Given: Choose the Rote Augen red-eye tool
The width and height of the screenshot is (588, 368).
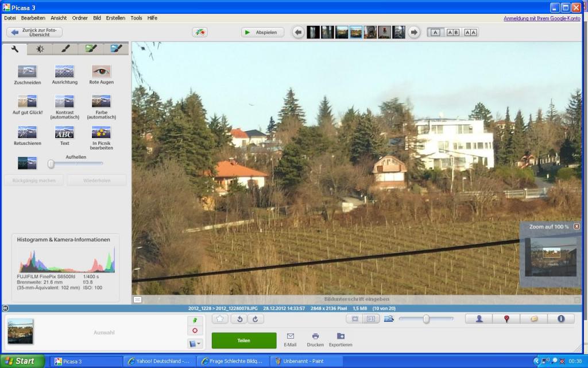Looking at the screenshot, I should click(101, 75).
